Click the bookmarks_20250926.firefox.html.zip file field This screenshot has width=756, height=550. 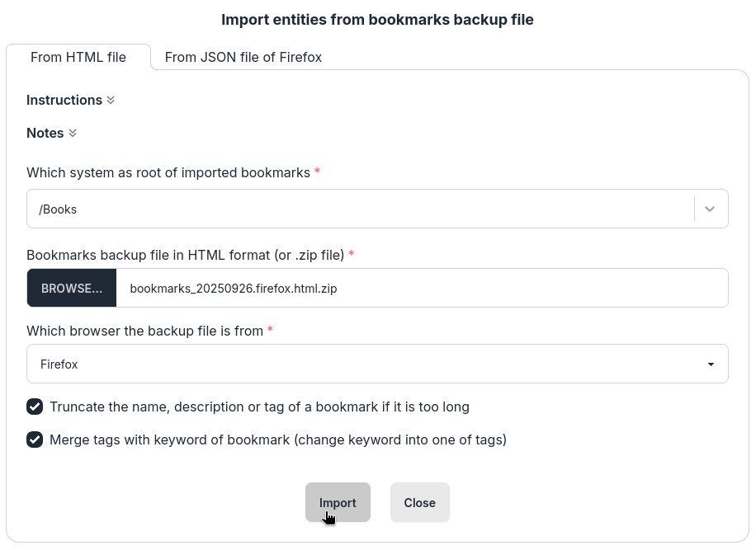pyautogui.click(x=421, y=289)
